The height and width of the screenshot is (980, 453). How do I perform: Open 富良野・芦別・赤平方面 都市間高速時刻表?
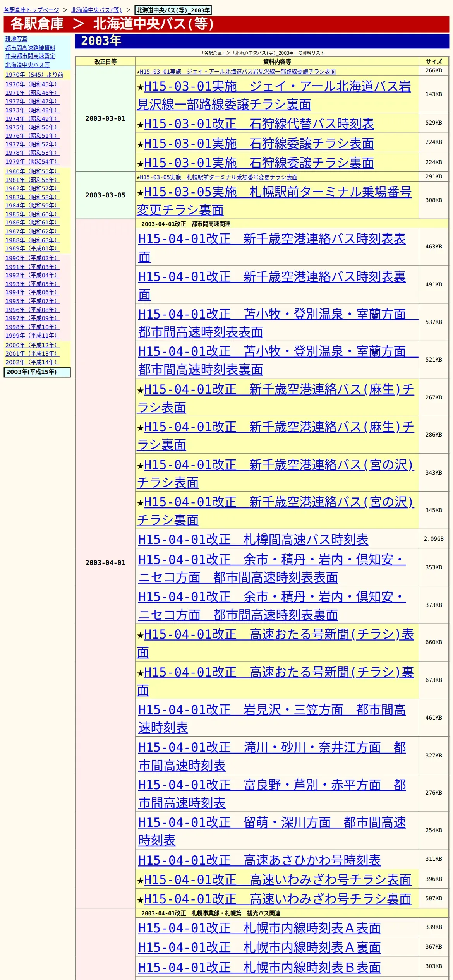point(272,794)
